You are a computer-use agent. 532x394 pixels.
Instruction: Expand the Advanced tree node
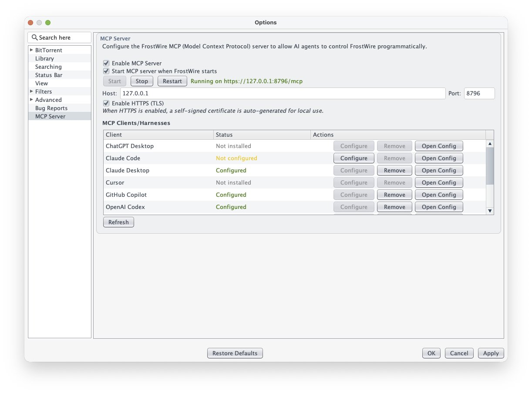[x=31, y=100]
